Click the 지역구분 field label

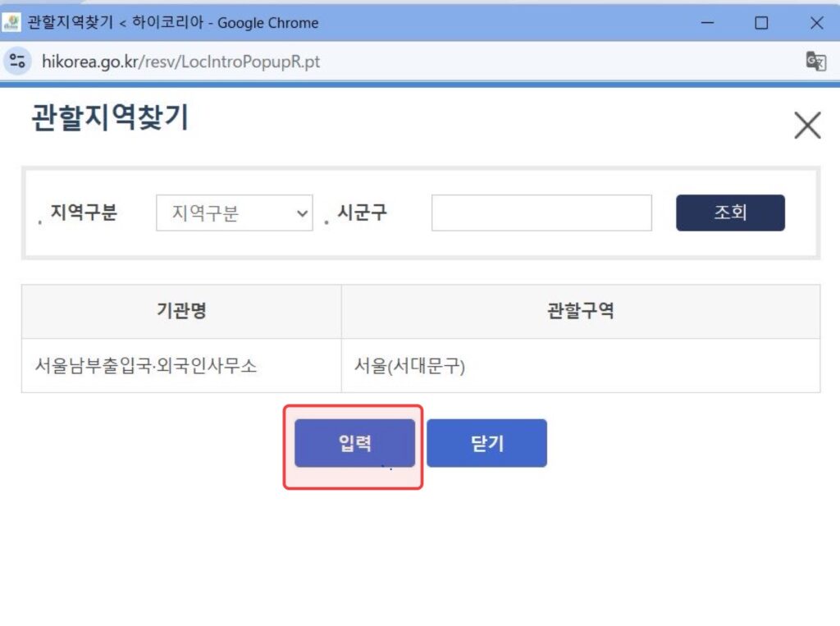[x=84, y=212]
